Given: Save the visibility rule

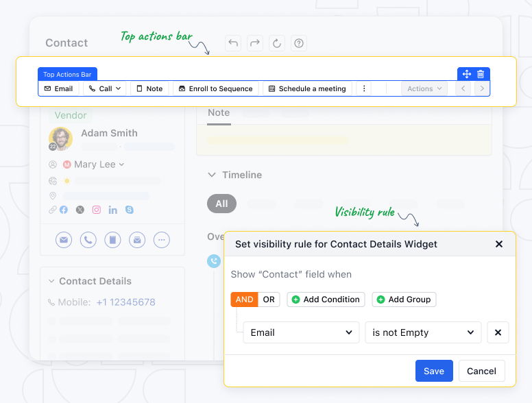Looking at the screenshot, I should click(x=434, y=371).
